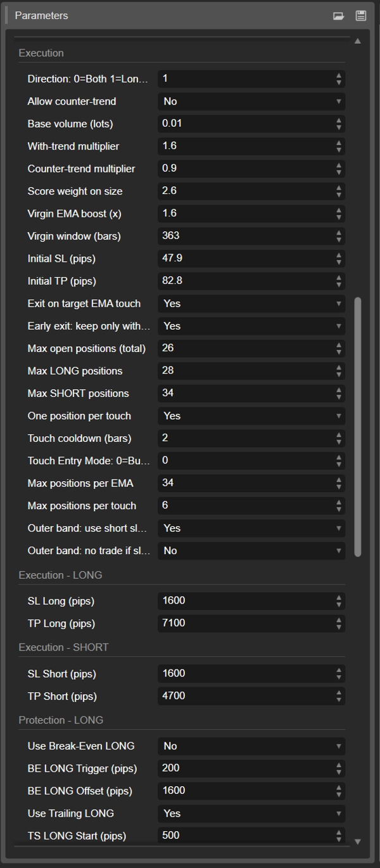Viewport: 380px width, 868px height.
Task: Decrease TP Short pips with its down arrow
Action: [x=339, y=699]
